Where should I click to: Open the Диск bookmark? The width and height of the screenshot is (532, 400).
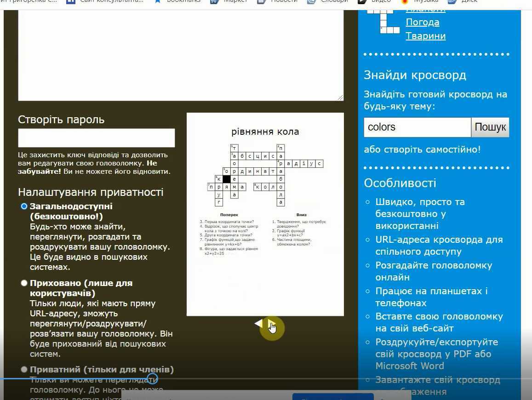[x=452, y=1]
